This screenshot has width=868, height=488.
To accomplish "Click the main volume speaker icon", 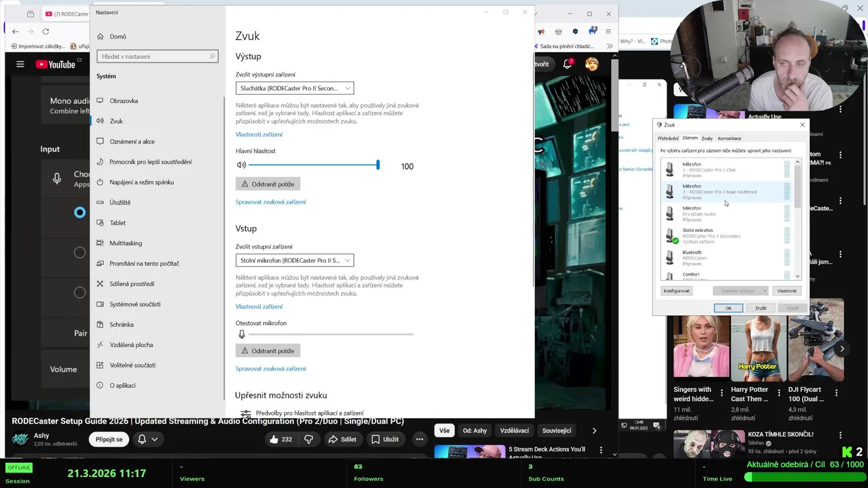I will tap(241, 165).
